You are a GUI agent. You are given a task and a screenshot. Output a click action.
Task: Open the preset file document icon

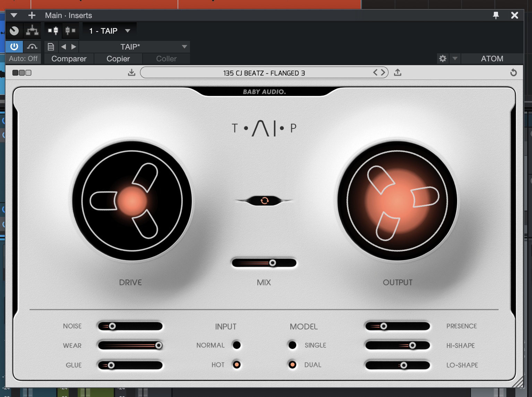tap(51, 46)
